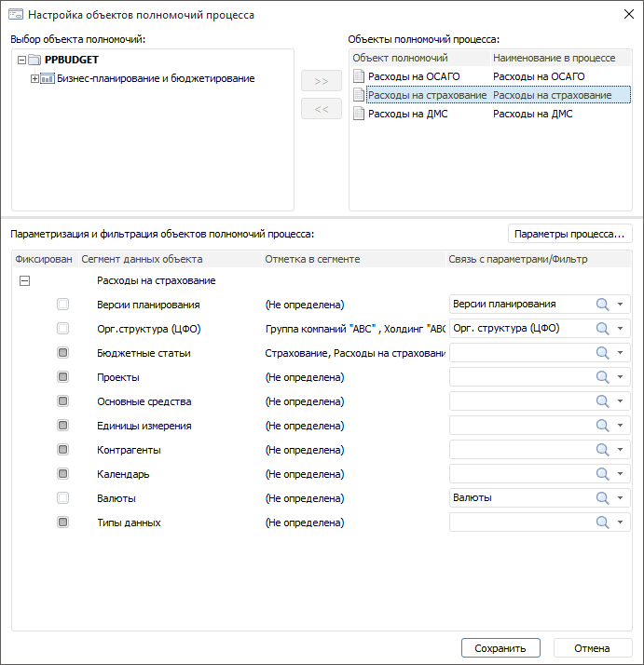The image size is (644, 665).
Task: Click magnifier icon in Валюты filter field
Action: 602,497
